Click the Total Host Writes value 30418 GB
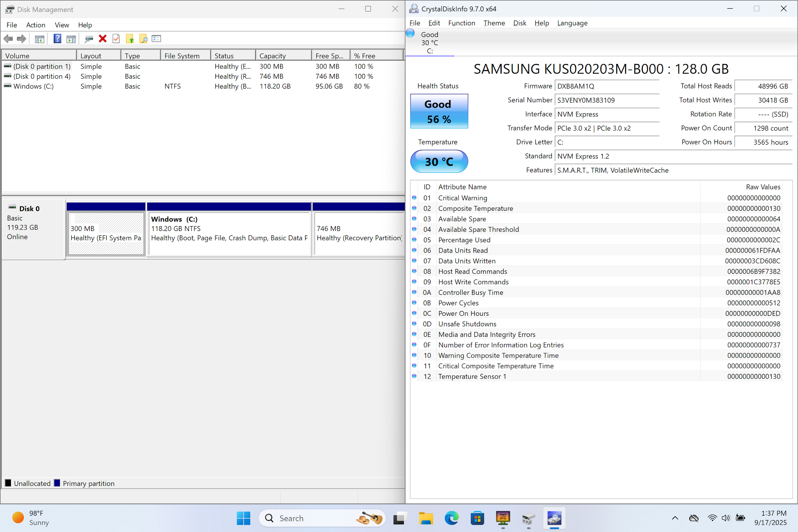798x532 pixels. pos(763,100)
